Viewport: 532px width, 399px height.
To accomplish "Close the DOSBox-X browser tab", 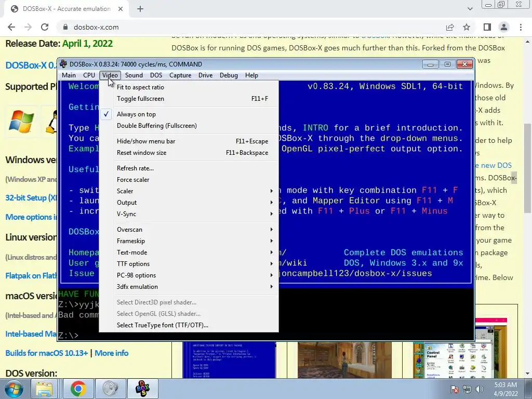I will [121, 9].
